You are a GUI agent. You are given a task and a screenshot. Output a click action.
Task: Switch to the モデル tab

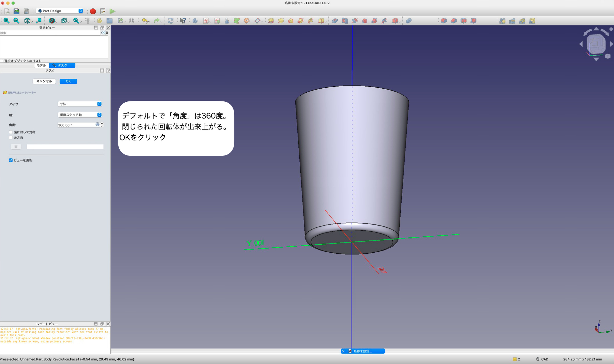coord(41,65)
